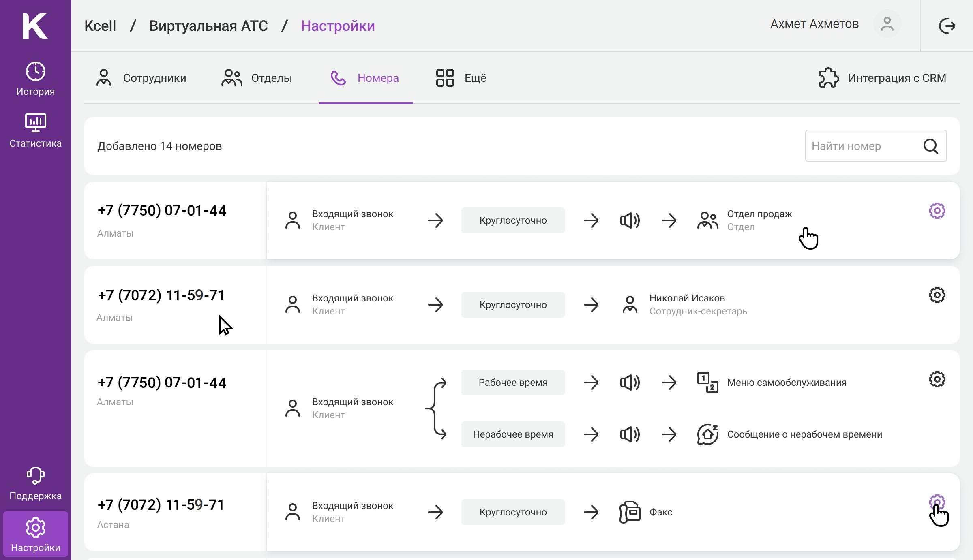
Task: Go to Kcell breadcrumb
Action: coord(100,26)
